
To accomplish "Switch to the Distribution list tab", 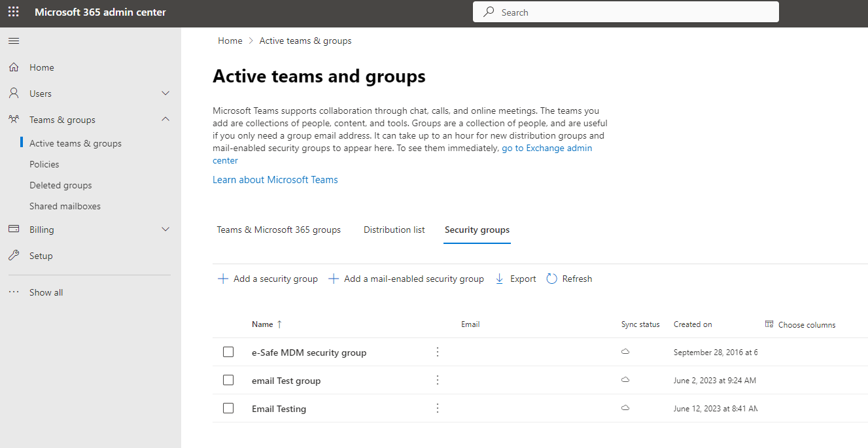I will (x=394, y=230).
